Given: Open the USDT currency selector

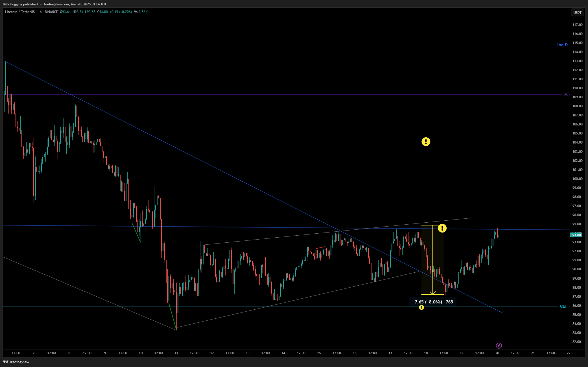Looking at the screenshot, I should click(x=577, y=12).
